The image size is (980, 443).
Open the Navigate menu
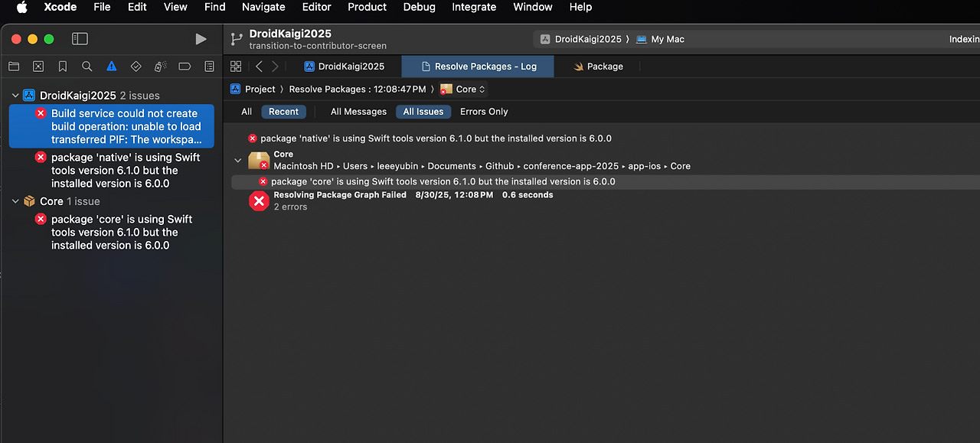(x=264, y=7)
